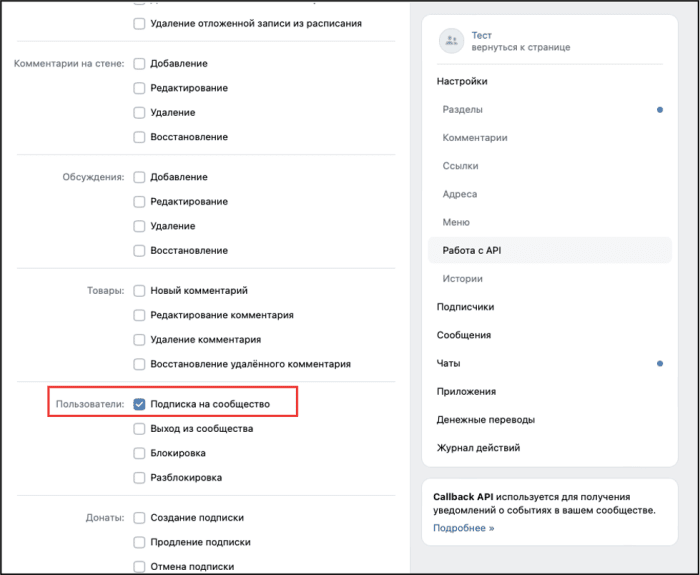This screenshot has width=700, height=575.
Task: Click the Тест community avatar icon
Action: point(451,42)
